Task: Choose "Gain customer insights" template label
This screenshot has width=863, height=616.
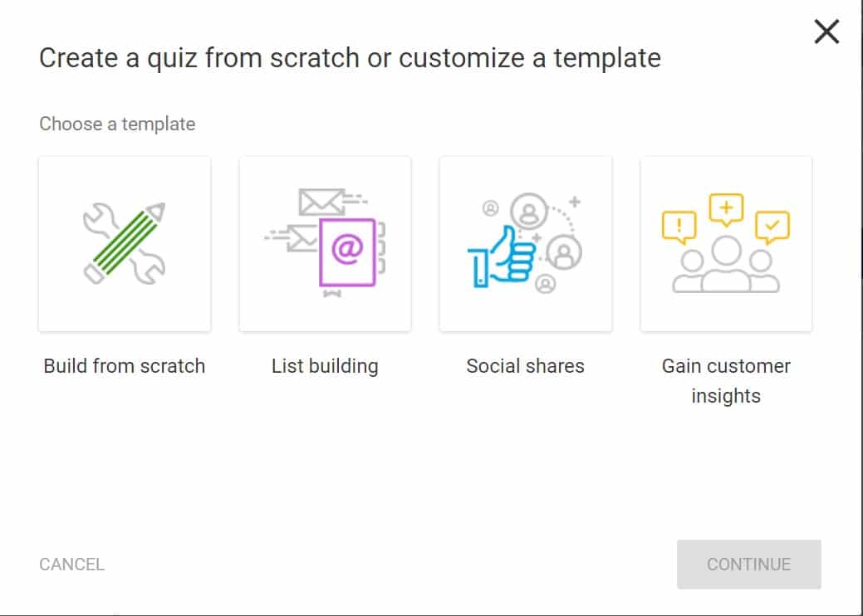Action: [x=726, y=380]
